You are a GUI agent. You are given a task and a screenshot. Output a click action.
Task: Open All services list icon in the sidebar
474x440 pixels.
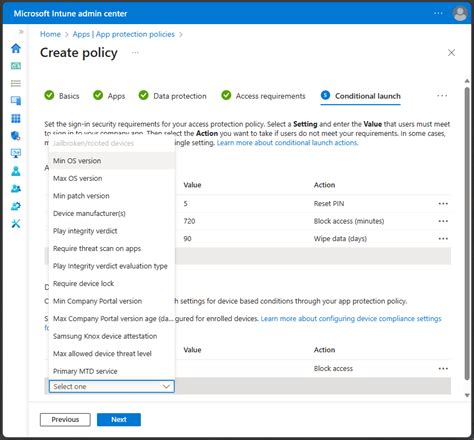pos(16,83)
